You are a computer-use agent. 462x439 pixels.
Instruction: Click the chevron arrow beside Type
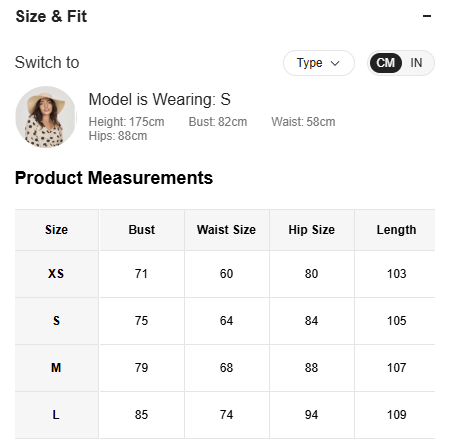tap(335, 63)
